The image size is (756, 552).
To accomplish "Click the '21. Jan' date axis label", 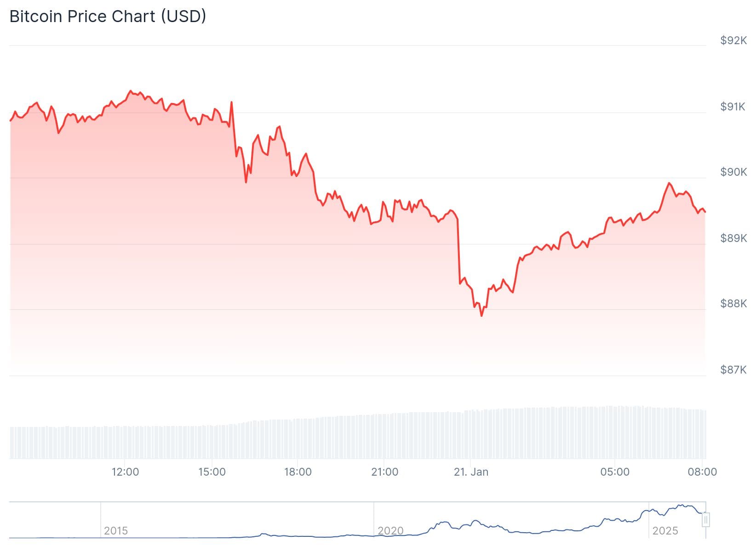I will tap(471, 472).
